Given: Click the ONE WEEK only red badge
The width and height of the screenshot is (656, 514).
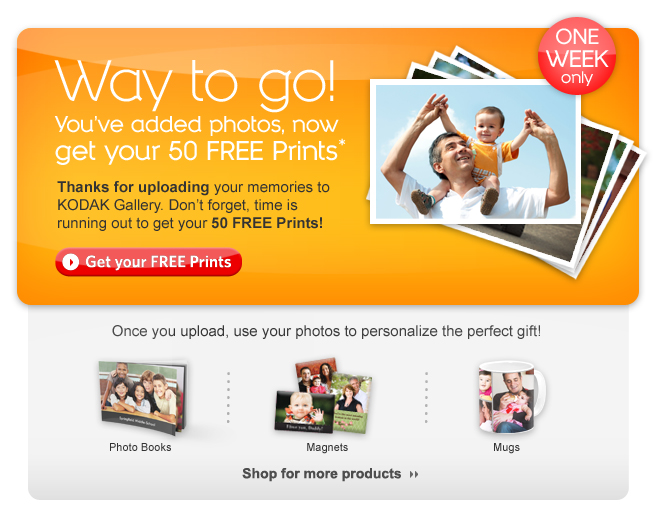Looking at the screenshot, I should point(577,56).
